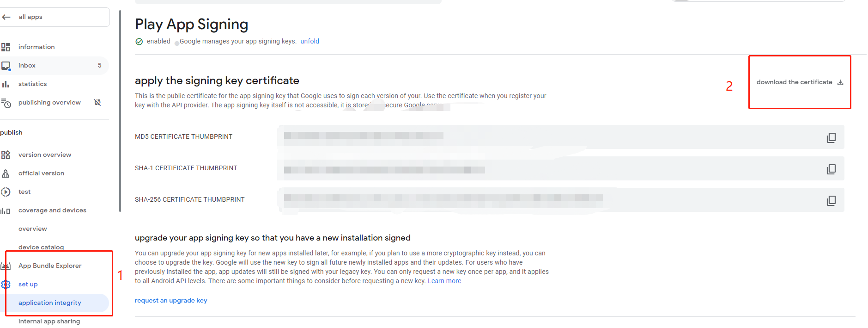Select the statistics icon in sidebar

(x=6, y=84)
